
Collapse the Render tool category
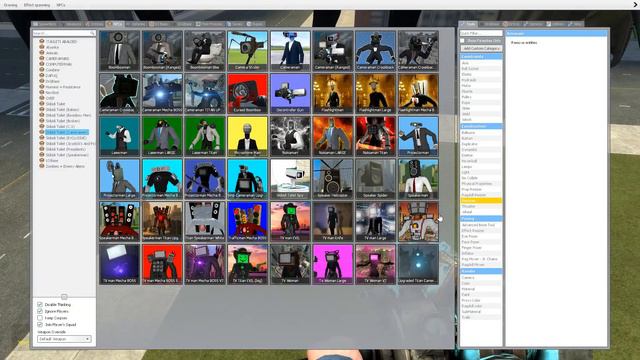coord(481,271)
